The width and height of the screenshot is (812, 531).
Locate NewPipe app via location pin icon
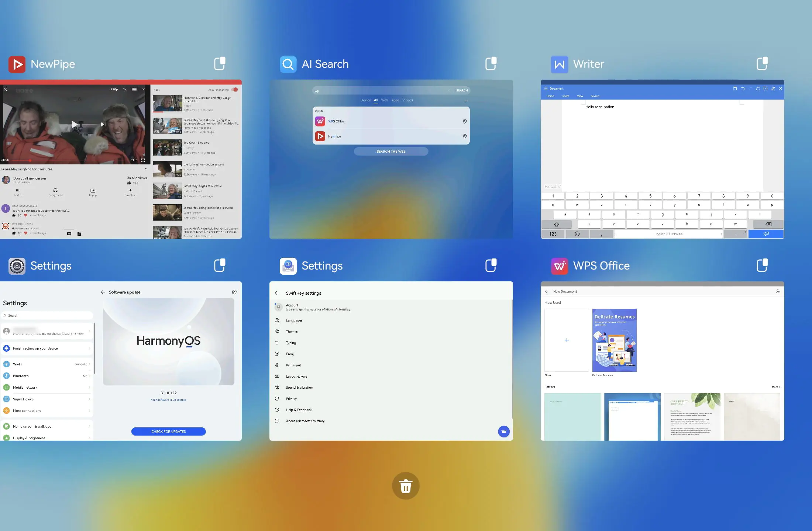tap(465, 136)
